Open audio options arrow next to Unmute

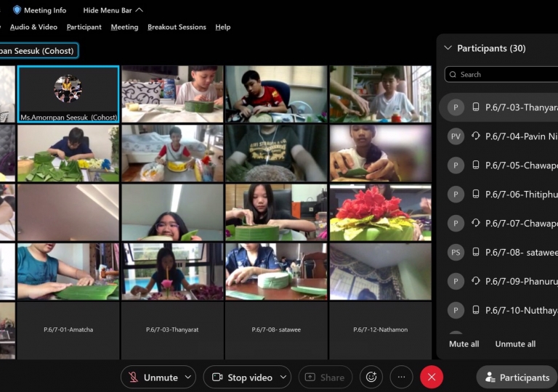188,377
